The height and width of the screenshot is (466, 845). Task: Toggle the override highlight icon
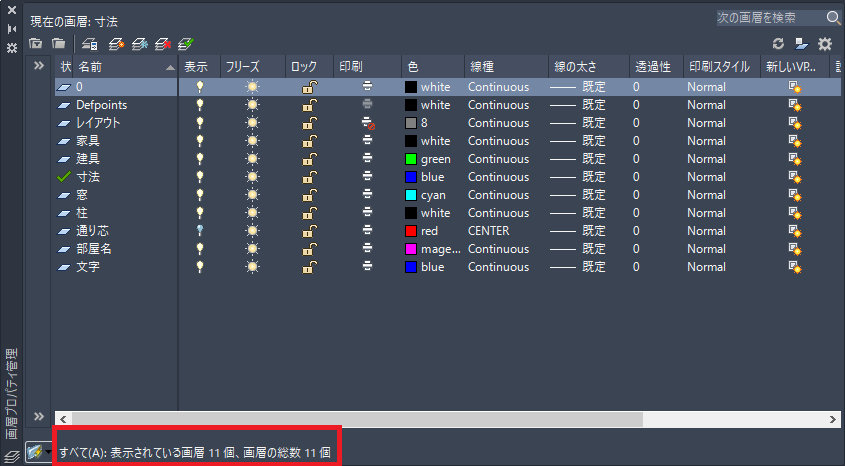[x=802, y=44]
